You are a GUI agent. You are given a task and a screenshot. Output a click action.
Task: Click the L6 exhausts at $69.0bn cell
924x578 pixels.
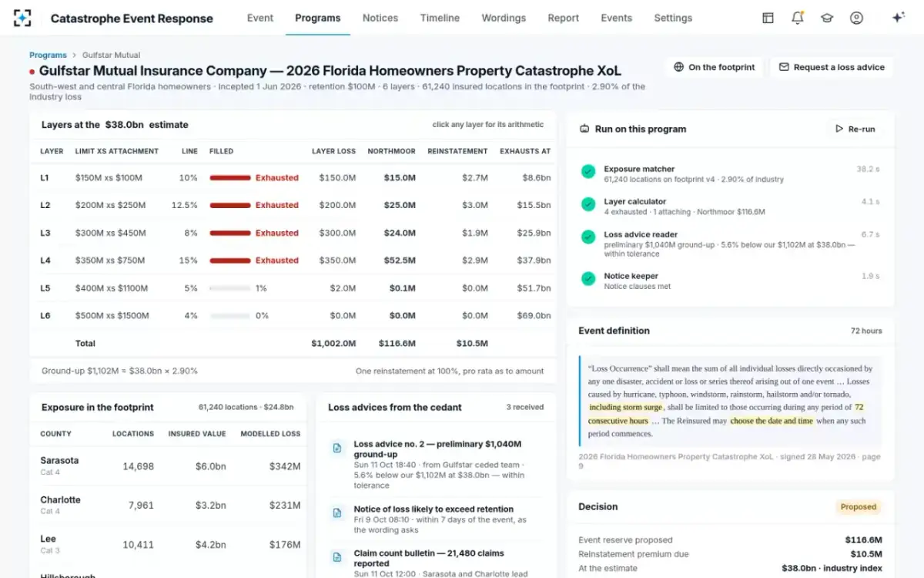534,316
